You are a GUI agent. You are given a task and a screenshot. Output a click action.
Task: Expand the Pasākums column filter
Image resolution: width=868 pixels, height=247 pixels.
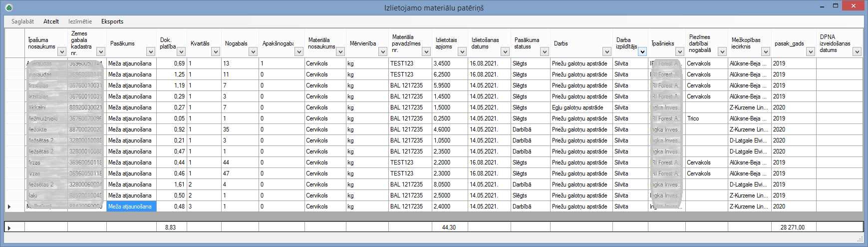click(x=151, y=51)
